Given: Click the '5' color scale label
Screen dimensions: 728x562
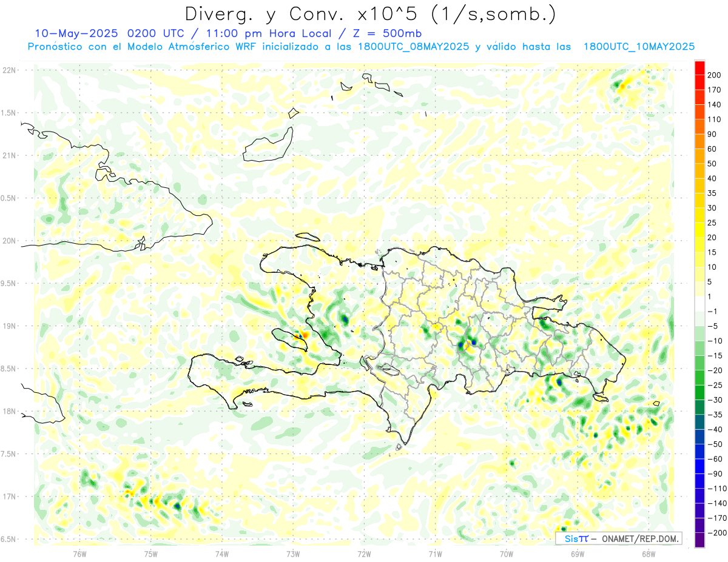Looking at the screenshot, I should point(710,282).
